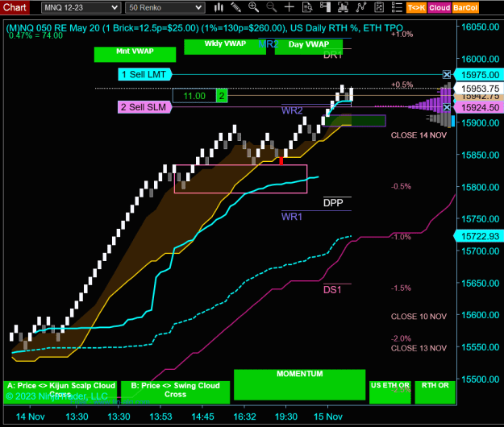Cancel the Sell SLM order with X

[x=447, y=107]
